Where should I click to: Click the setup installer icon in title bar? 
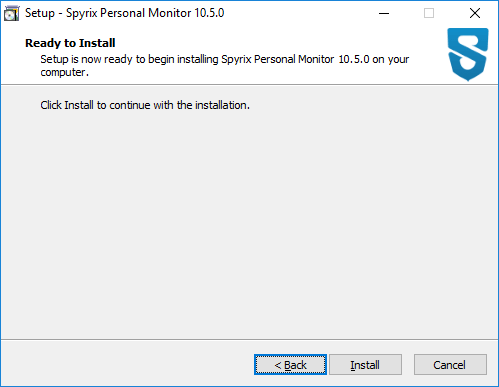pos(11,14)
